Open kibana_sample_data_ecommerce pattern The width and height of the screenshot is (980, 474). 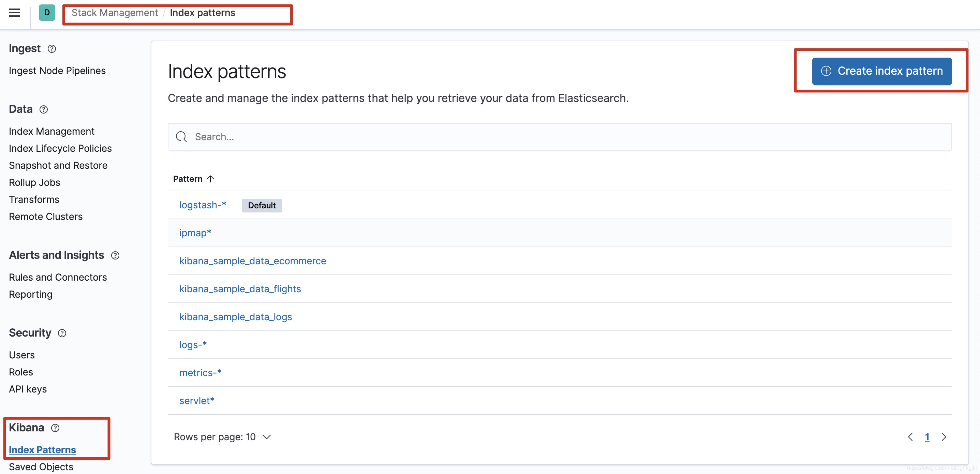pos(253,261)
